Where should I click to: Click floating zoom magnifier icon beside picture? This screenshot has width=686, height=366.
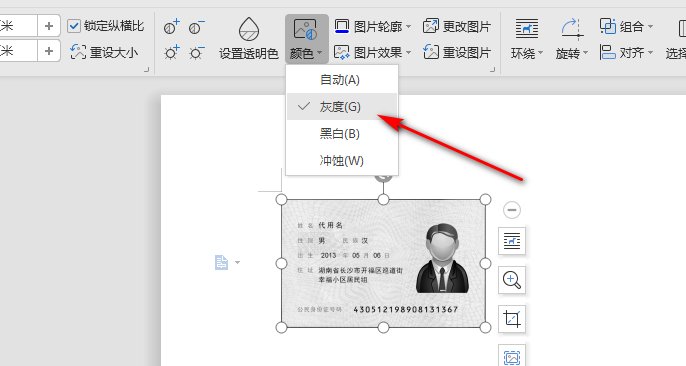512,280
